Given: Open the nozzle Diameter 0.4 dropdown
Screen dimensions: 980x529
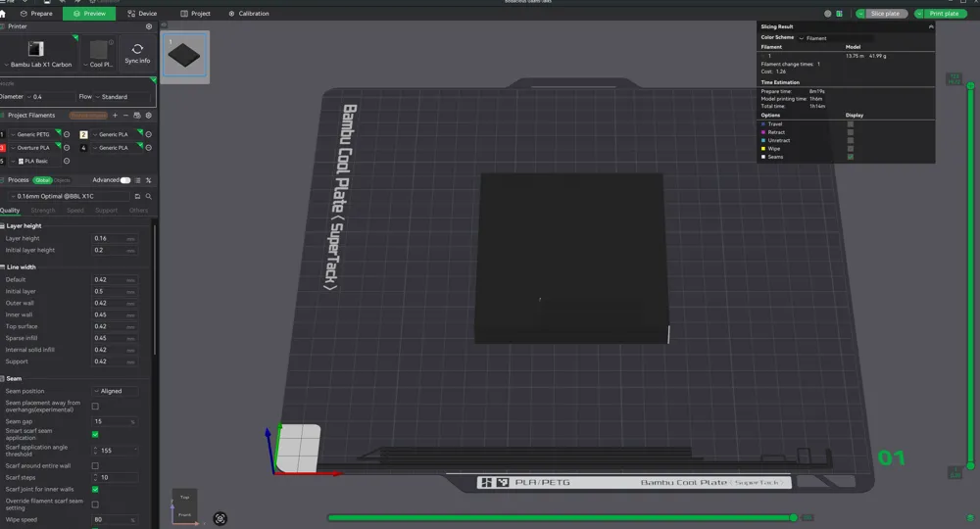Looking at the screenshot, I should click(x=49, y=97).
